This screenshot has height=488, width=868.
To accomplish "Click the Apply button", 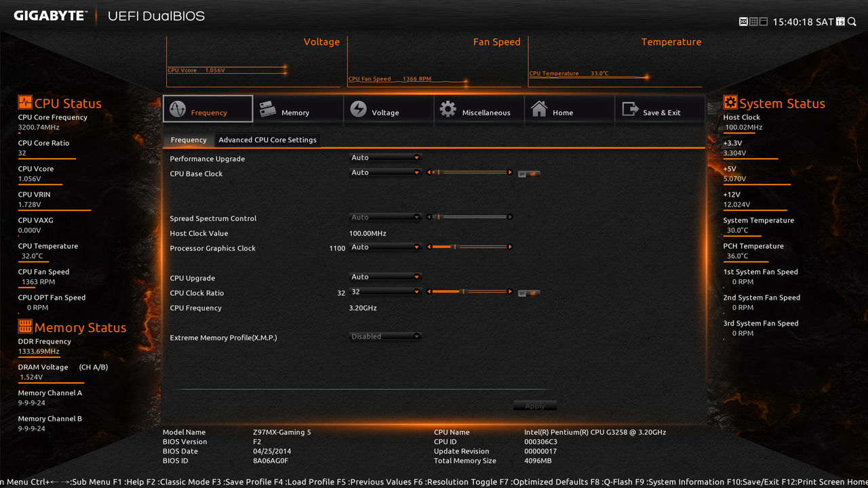I will [x=535, y=406].
